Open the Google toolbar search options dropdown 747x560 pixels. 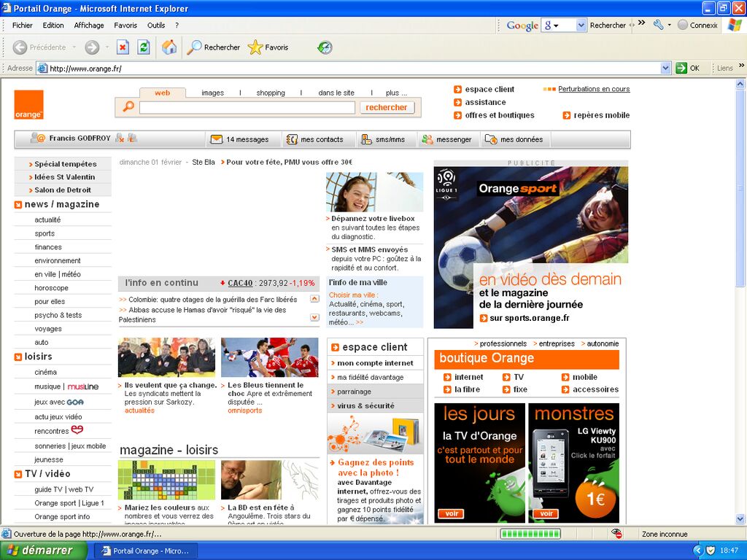coord(581,24)
